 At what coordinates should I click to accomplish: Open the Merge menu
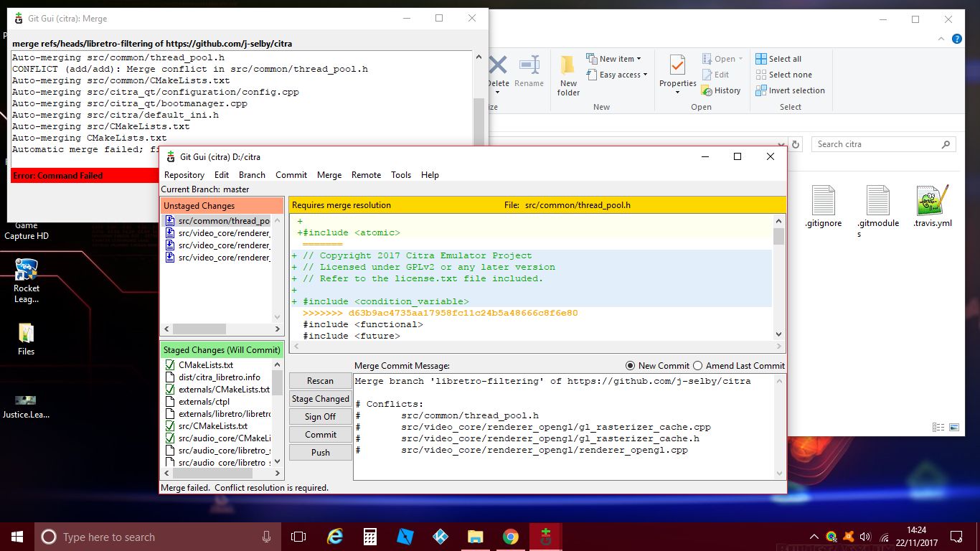329,175
